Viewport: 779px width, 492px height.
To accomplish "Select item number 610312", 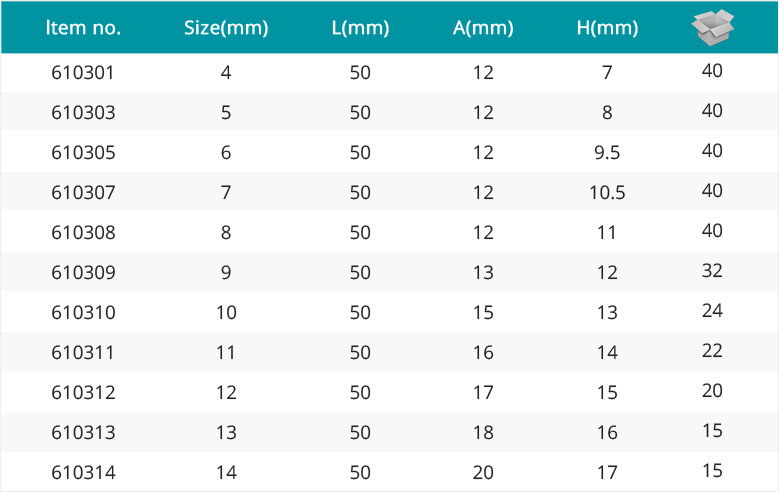I will (83, 393).
